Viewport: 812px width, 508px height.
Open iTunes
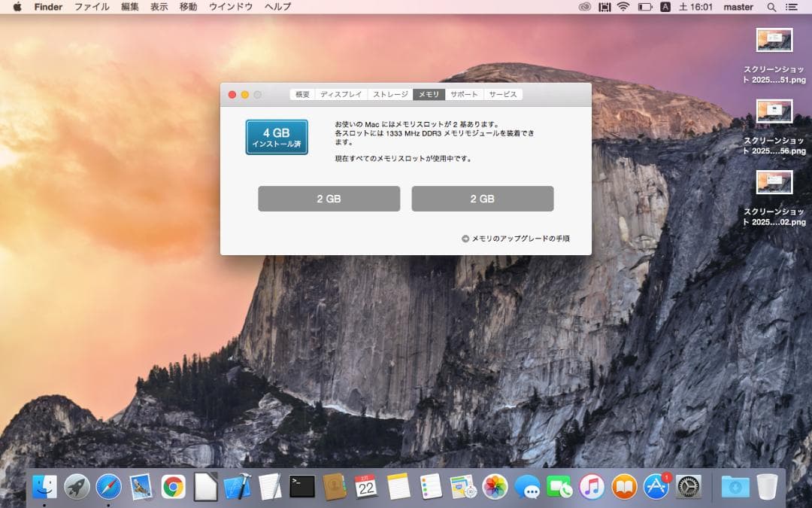[x=591, y=488]
